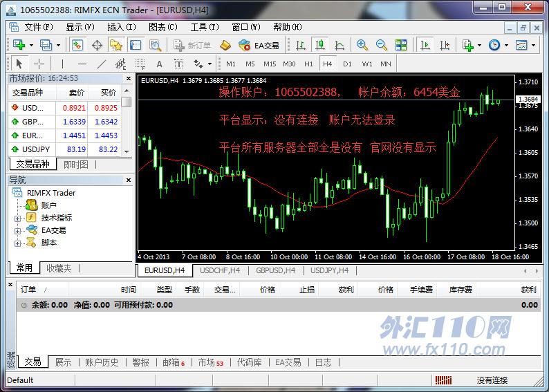Expand the 脚本 tree node

[x=17, y=243]
